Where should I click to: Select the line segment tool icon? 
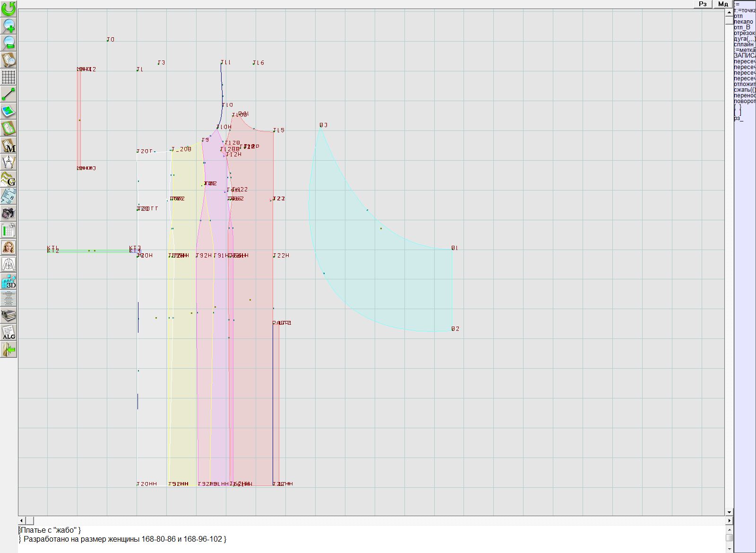coord(9,94)
